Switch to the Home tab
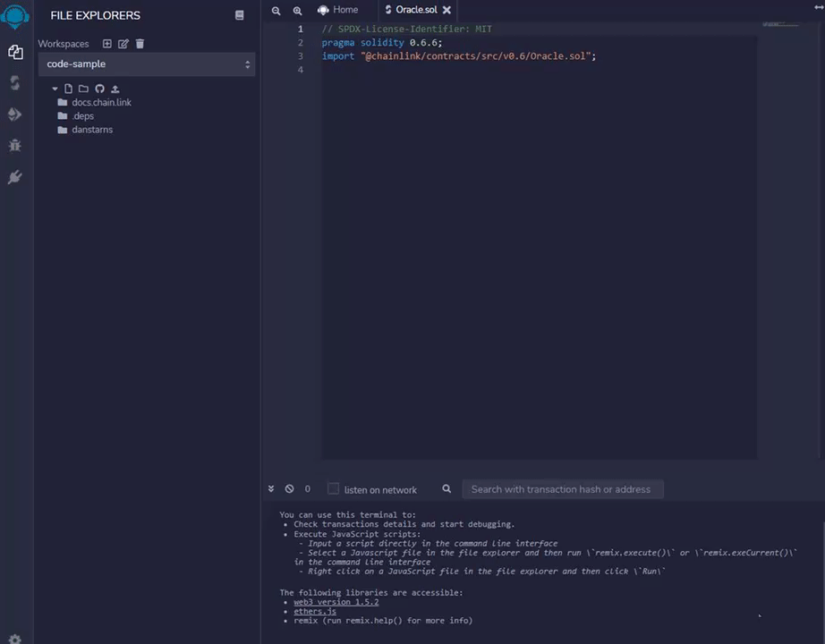The width and height of the screenshot is (825, 644). tap(339, 10)
